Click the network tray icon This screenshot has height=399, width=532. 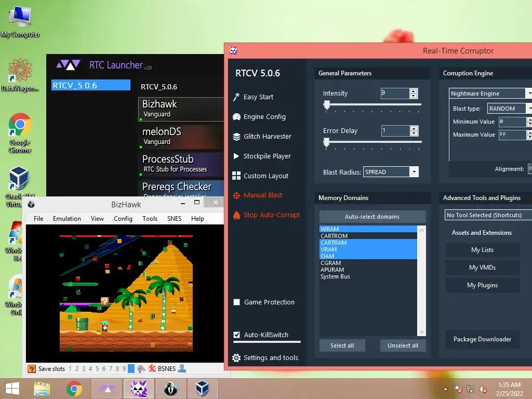(x=471, y=389)
